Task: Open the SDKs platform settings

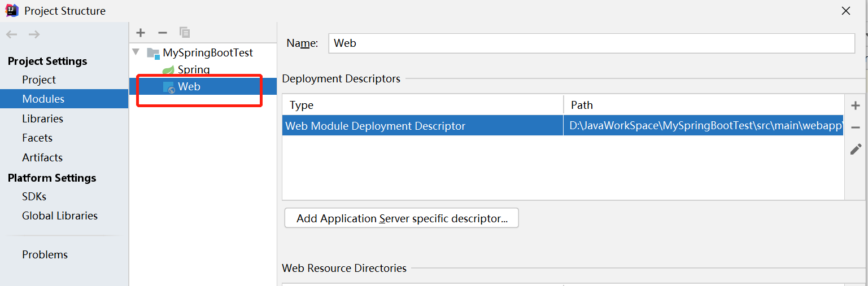Action: (34, 196)
